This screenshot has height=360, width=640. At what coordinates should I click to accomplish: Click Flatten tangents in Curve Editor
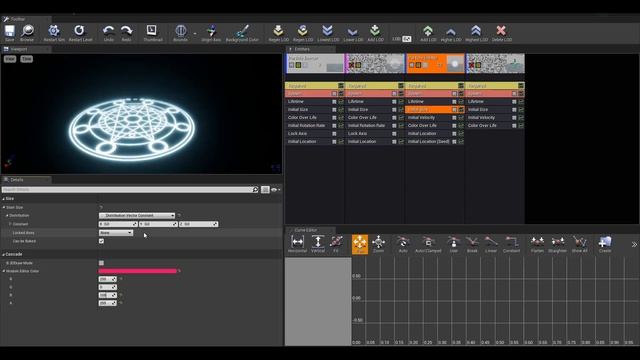click(x=537, y=244)
